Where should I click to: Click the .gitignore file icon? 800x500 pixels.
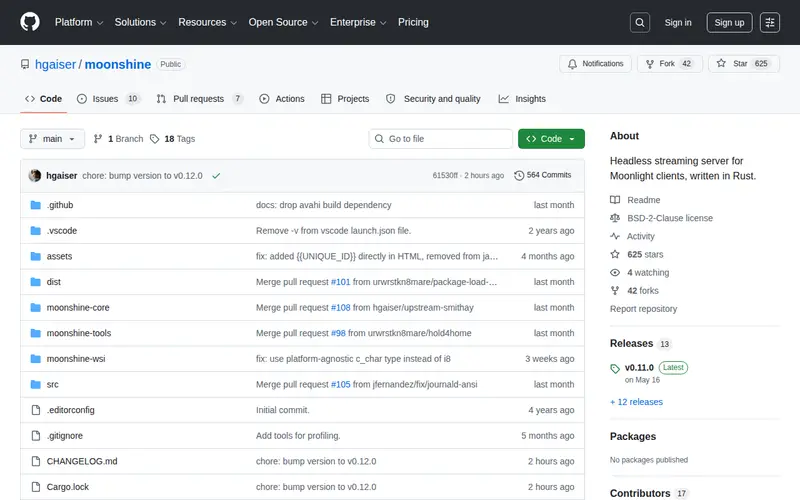tap(36, 436)
